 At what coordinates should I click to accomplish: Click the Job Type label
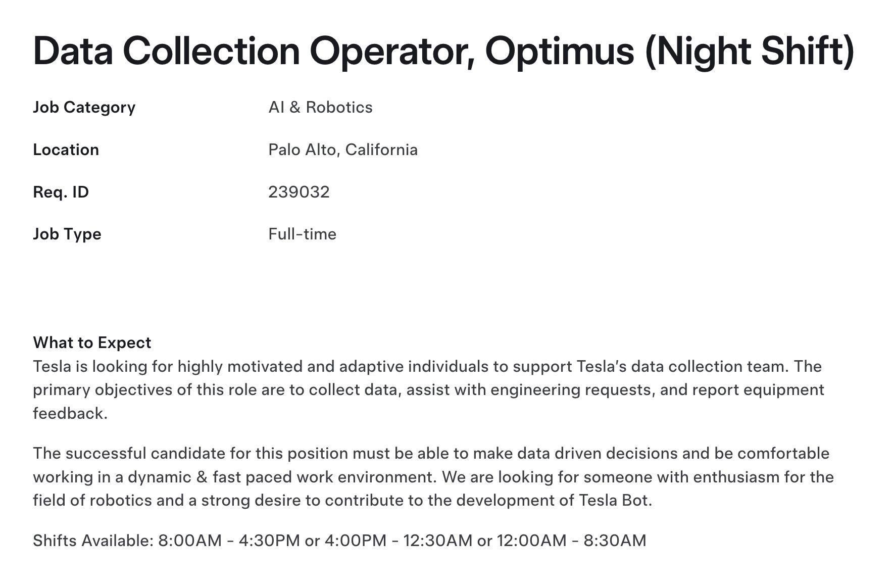(67, 234)
